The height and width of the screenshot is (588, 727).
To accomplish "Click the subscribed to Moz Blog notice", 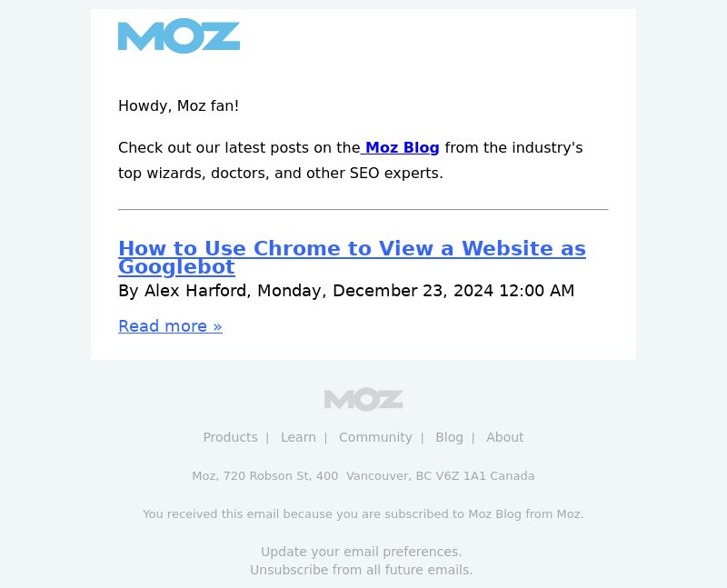I will 363,513.
